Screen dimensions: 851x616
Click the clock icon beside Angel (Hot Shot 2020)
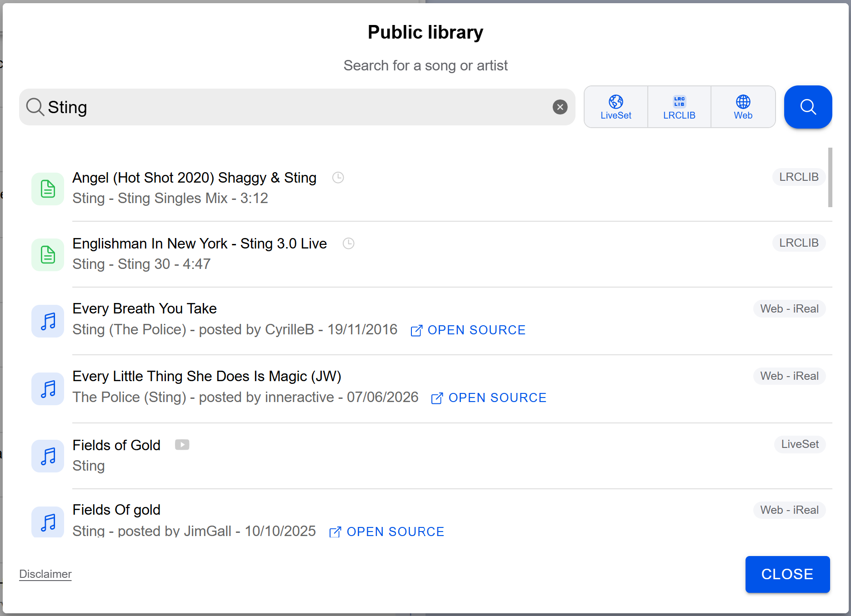coord(338,178)
